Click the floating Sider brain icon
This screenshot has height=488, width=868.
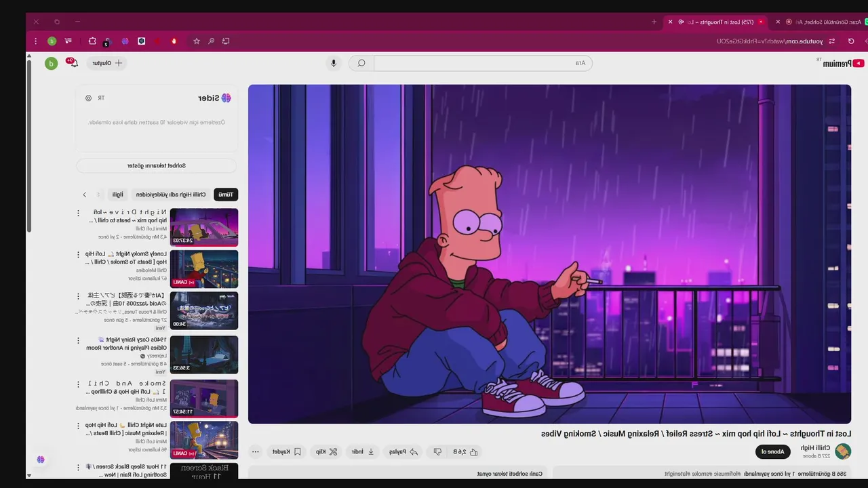coord(41,460)
